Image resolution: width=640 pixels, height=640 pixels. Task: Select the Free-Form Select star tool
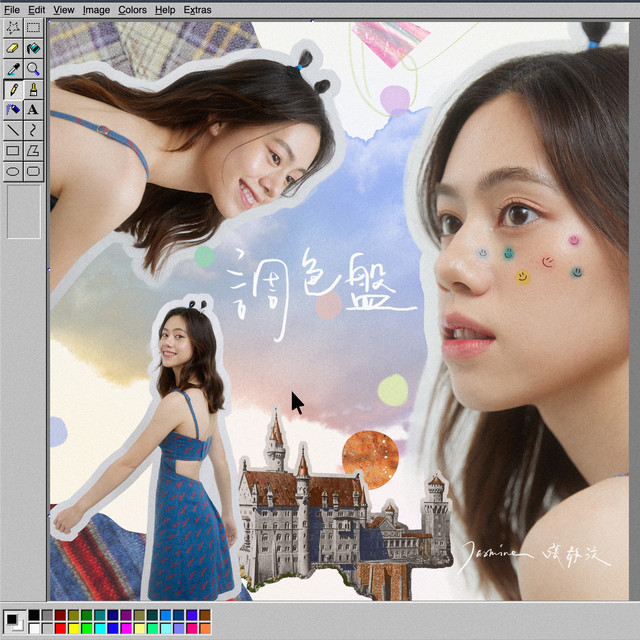[13, 27]
